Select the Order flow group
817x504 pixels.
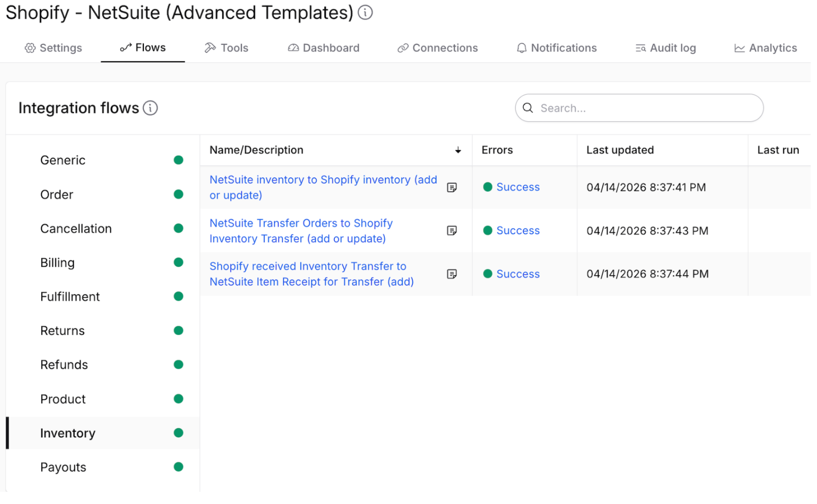[x=103, y=194]
